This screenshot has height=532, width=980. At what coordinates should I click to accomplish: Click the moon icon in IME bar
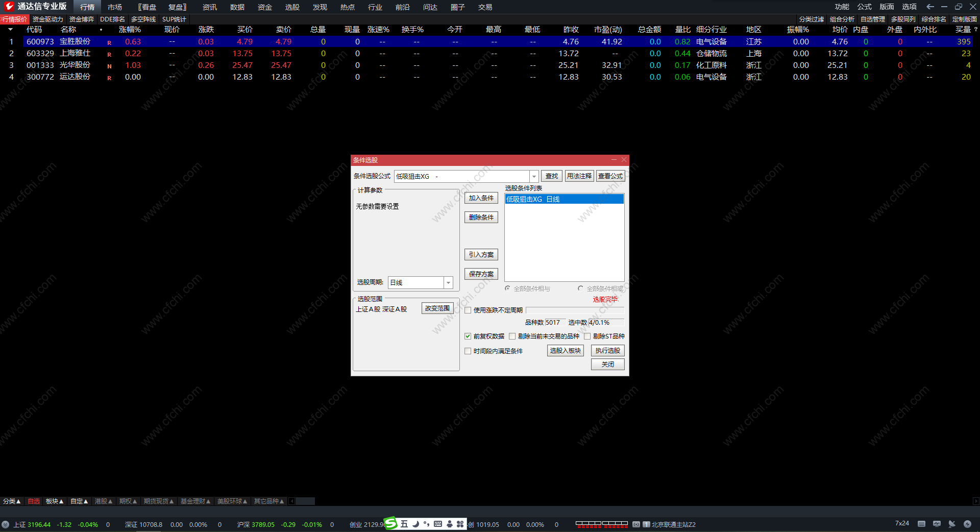coord(415,524)
